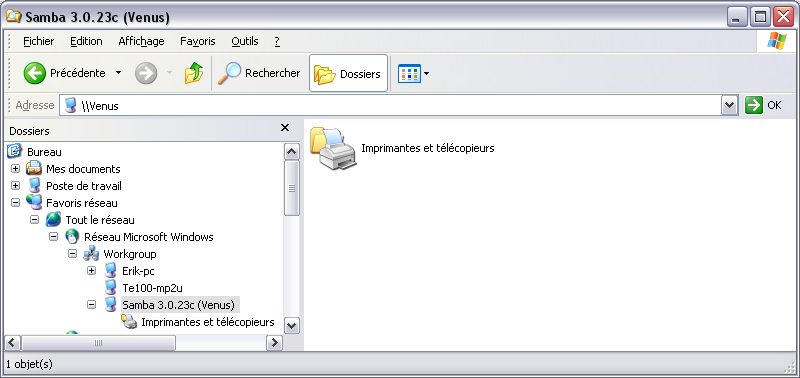Select Tout le réseau label
The image size is (800, 378).
pos(100,220)
